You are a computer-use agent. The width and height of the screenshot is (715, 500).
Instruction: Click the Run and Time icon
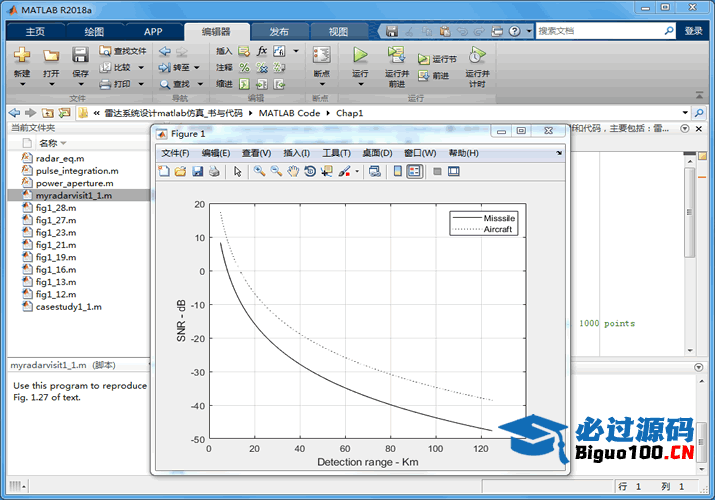(x=477, y=55)
